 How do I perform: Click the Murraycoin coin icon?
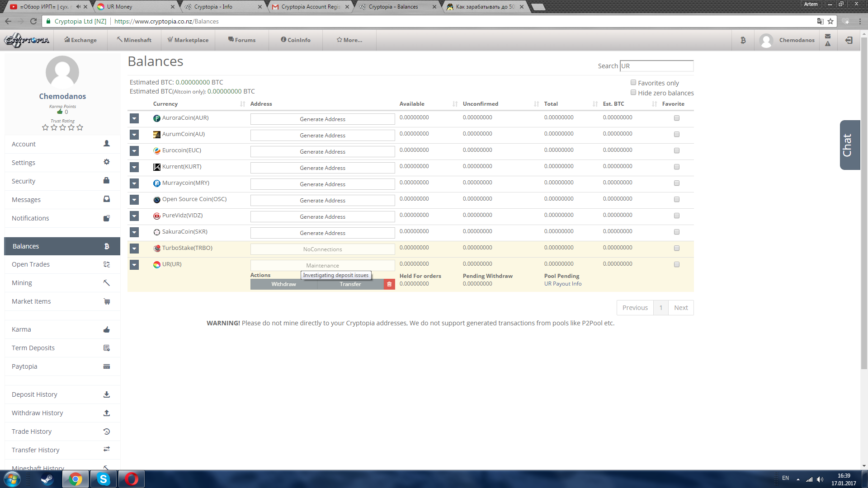[x=157, y=183]
